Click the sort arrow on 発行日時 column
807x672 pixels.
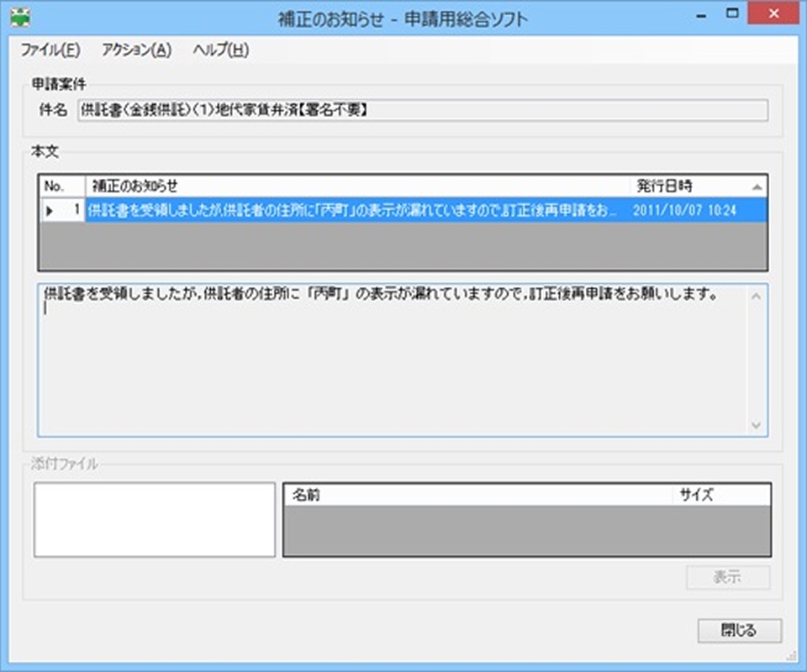click(x=758, y=185)
